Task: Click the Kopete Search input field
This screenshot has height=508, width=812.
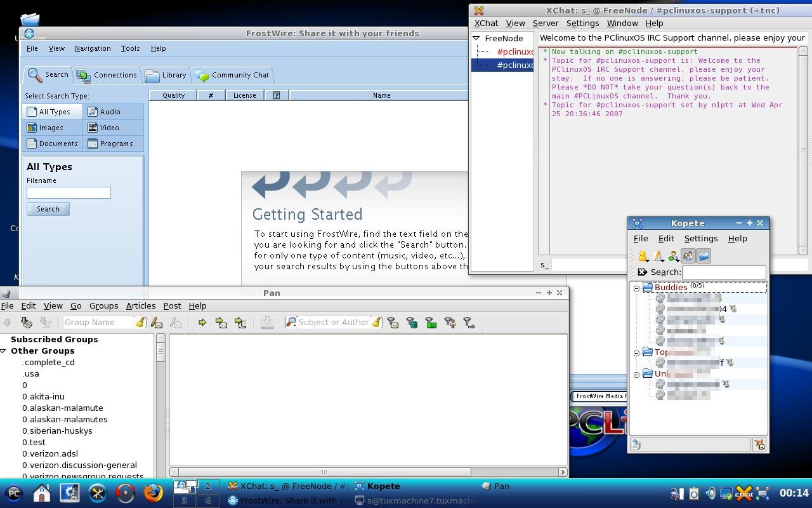Action: pos(724,272)
